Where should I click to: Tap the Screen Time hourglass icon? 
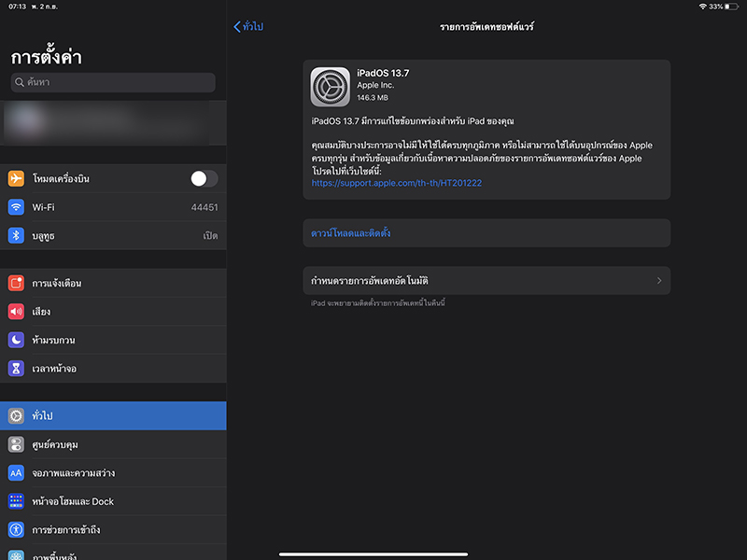point(16,369)
